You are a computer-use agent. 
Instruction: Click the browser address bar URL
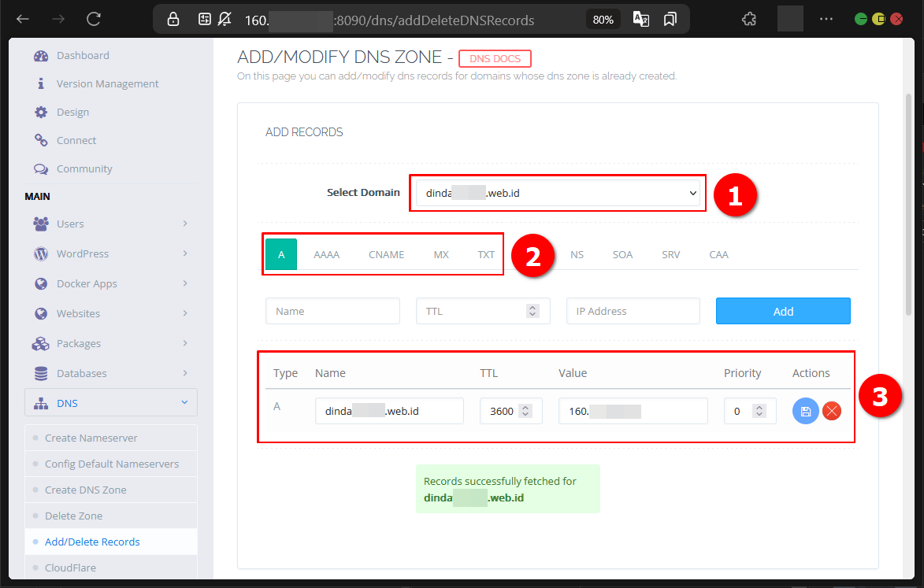click(389, 20)
